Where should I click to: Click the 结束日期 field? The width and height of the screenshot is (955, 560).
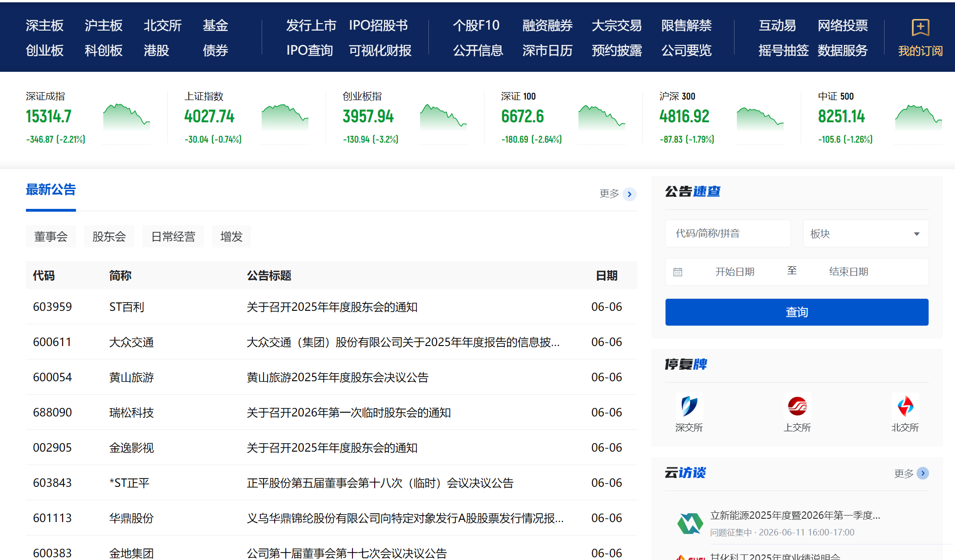[848, 272]
